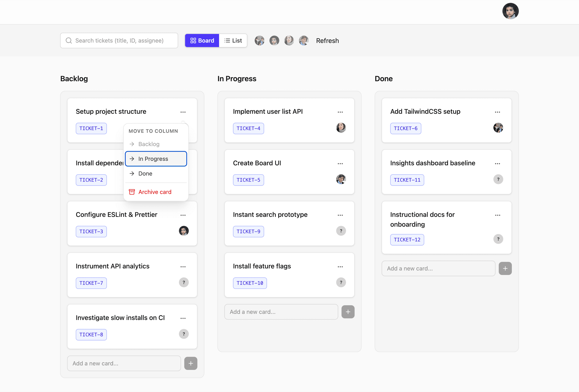Click the profile avatar at top right
This screenshot has height=392, width=579.
[x=511, y=11]
